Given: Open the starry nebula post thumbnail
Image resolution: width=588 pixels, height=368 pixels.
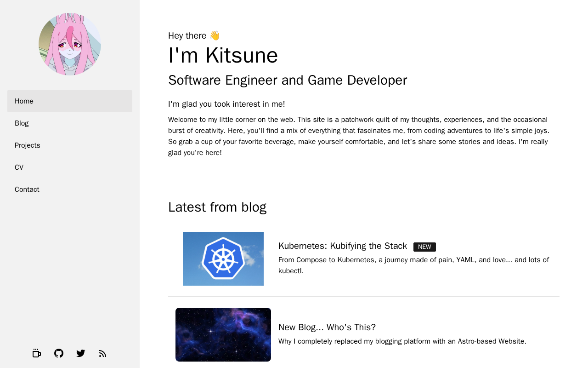Looking at the screenshot, I should point(223,334).
